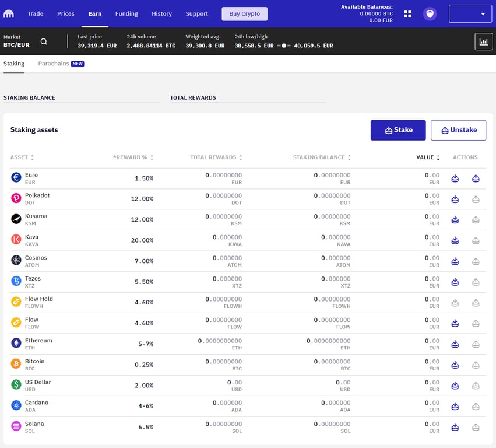Viewport: 496px width, 448px height.
Task: Open the apps grid icon
Action: click(x=407, y=13)
